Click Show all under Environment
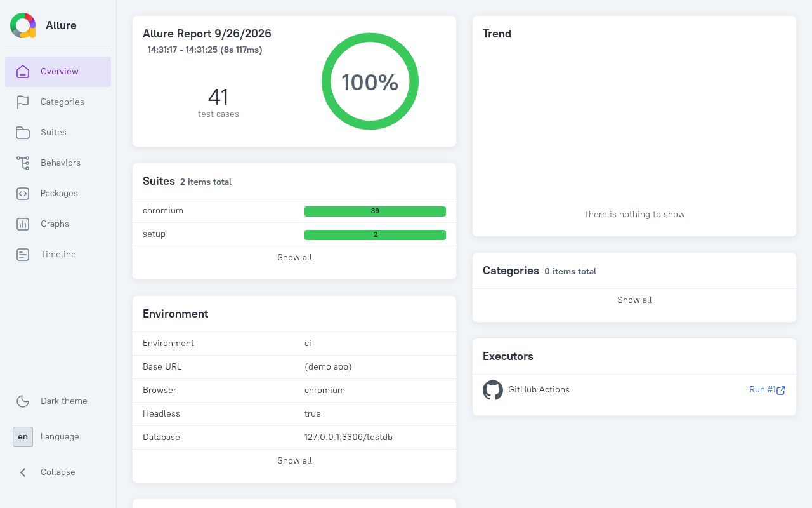This screenshot has height=508, width=812. [294, 461]
